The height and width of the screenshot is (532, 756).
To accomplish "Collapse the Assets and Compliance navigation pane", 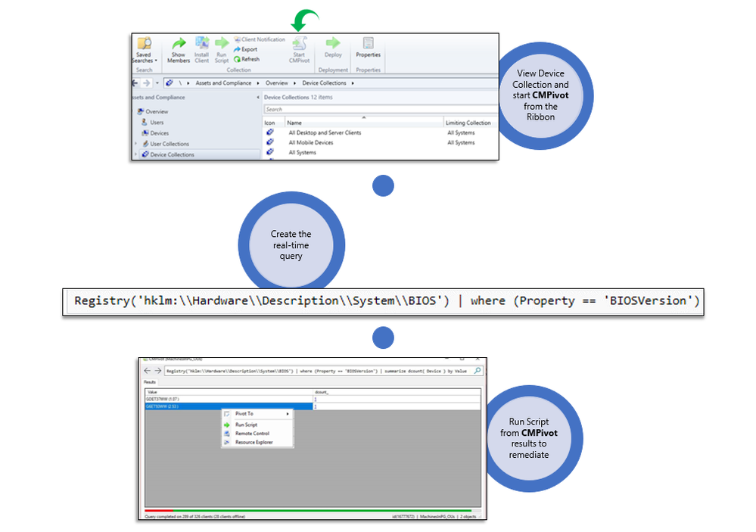I will click(257, 98).
